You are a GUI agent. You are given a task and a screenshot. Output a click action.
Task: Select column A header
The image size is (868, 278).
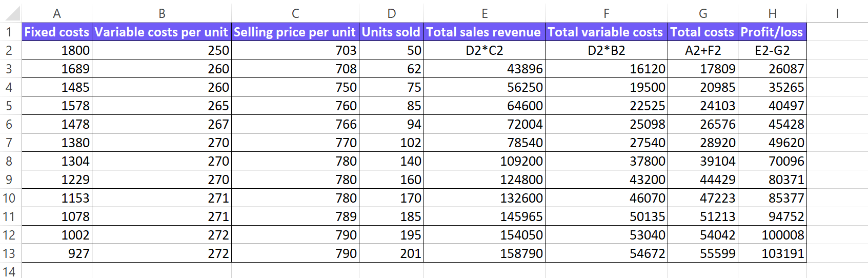57,13
